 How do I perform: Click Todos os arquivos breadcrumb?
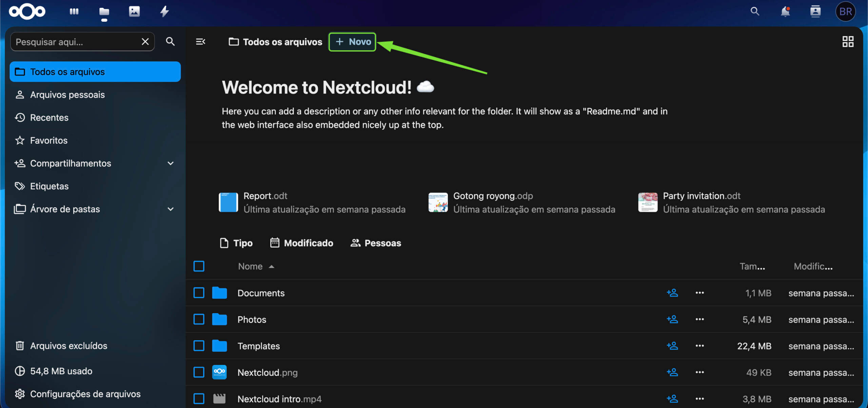(275, 42)
